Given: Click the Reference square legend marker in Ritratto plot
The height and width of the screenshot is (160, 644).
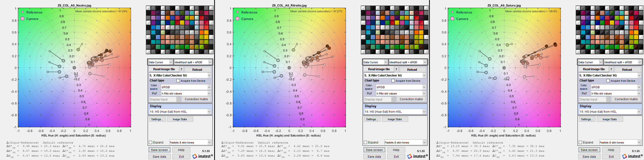Looking at the screenshot, I should coord(238,12).
